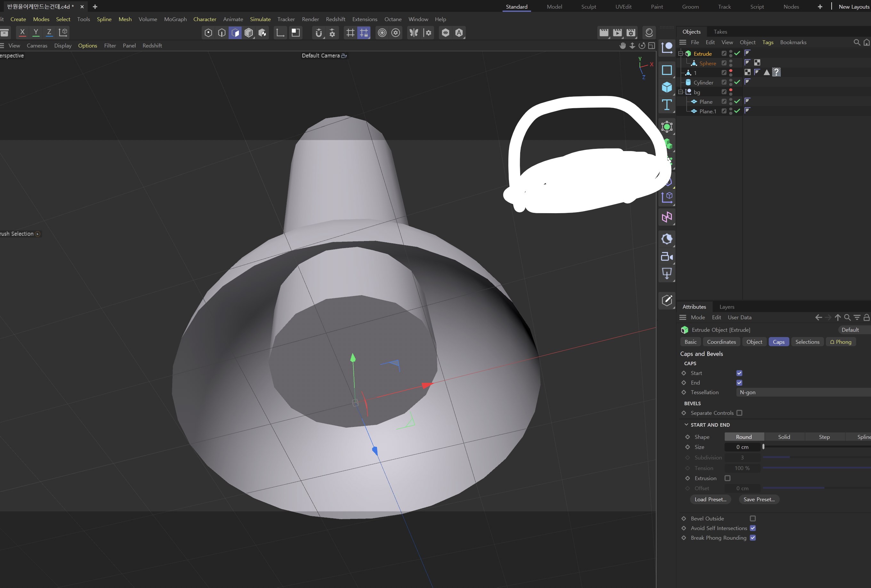Image resolution: width=871 pixels, height=588 pixels.
Task: Toggle the X axis lock
Action: click(x=22, y=33)
